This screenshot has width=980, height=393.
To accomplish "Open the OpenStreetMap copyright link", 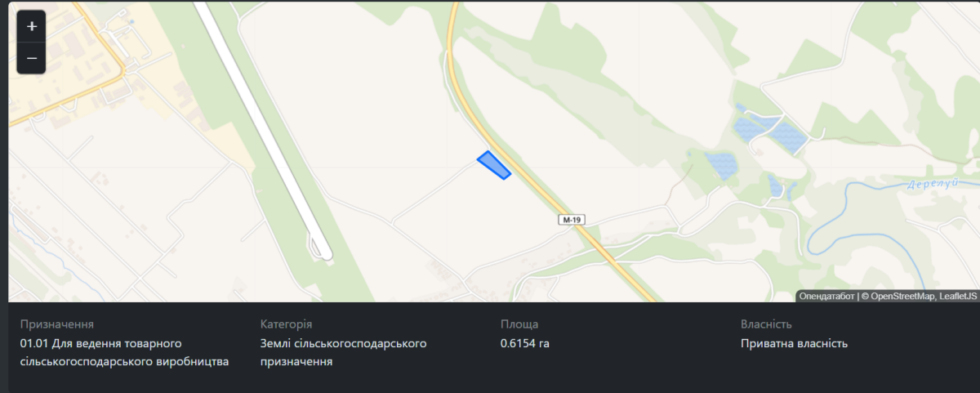I will [x=902, y=296].
